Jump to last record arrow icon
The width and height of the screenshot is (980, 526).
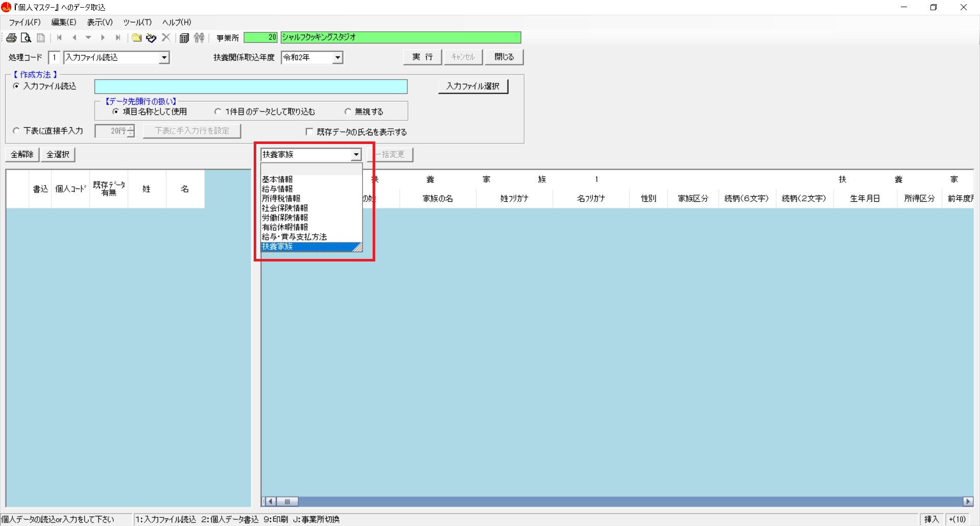(x=118, y=38)
